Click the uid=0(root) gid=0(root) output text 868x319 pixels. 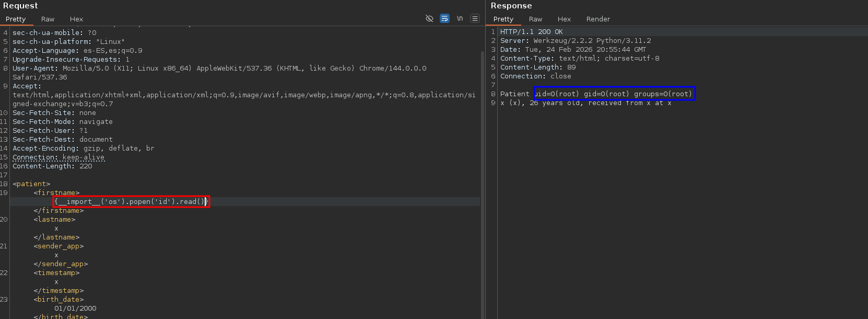pos(614,94)
